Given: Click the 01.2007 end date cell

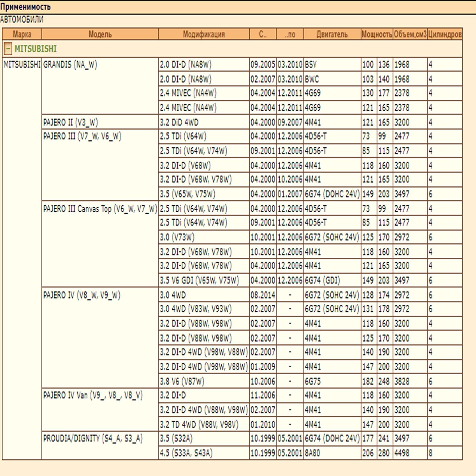Looking at the screenshot, I should coord(290,194).
